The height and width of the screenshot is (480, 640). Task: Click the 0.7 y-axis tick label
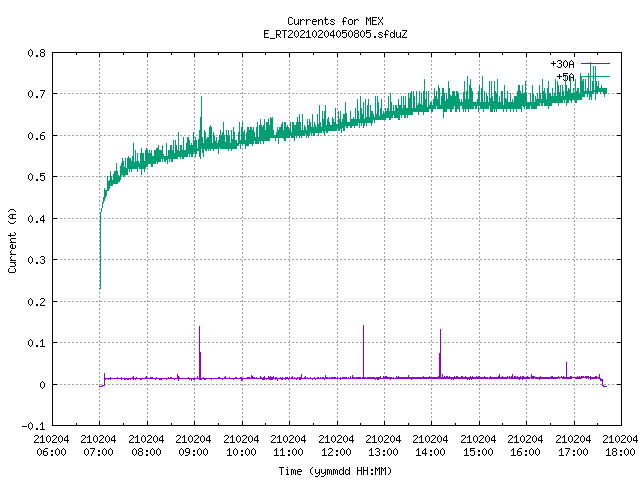pyautogui.click(x=36, y=94)
